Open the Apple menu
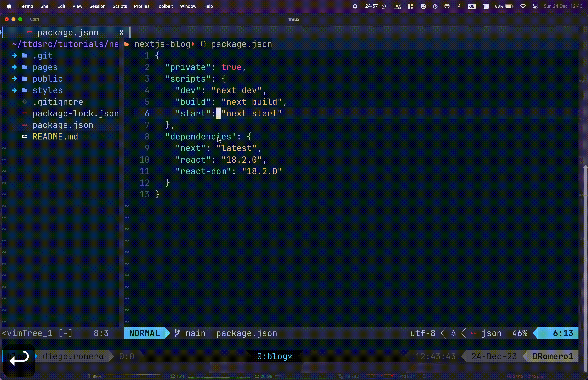The image size is (588, 380). tap(9, 6)
